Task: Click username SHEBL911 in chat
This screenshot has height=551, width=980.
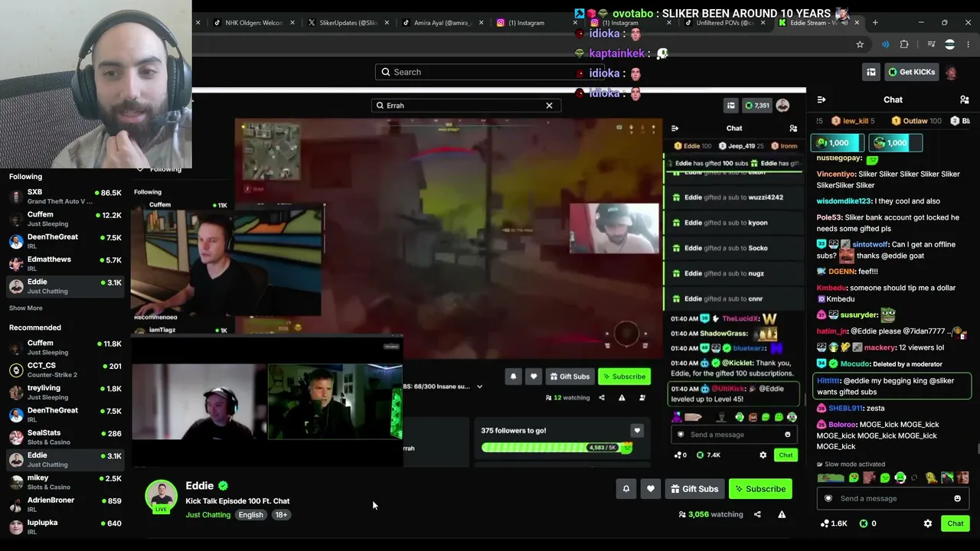Action: tap(845, 409)
